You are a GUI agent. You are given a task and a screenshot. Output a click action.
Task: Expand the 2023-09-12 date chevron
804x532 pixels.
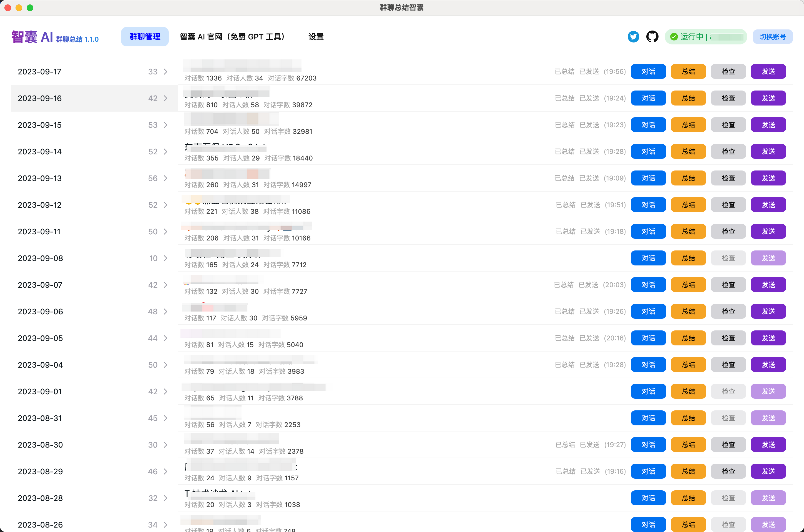165,205
